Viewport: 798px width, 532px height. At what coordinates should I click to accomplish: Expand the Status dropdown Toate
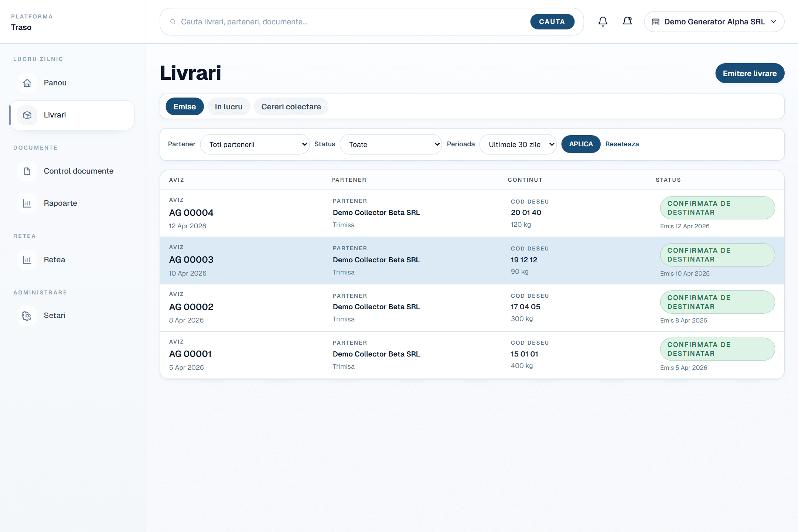click(x=391, y=144)
